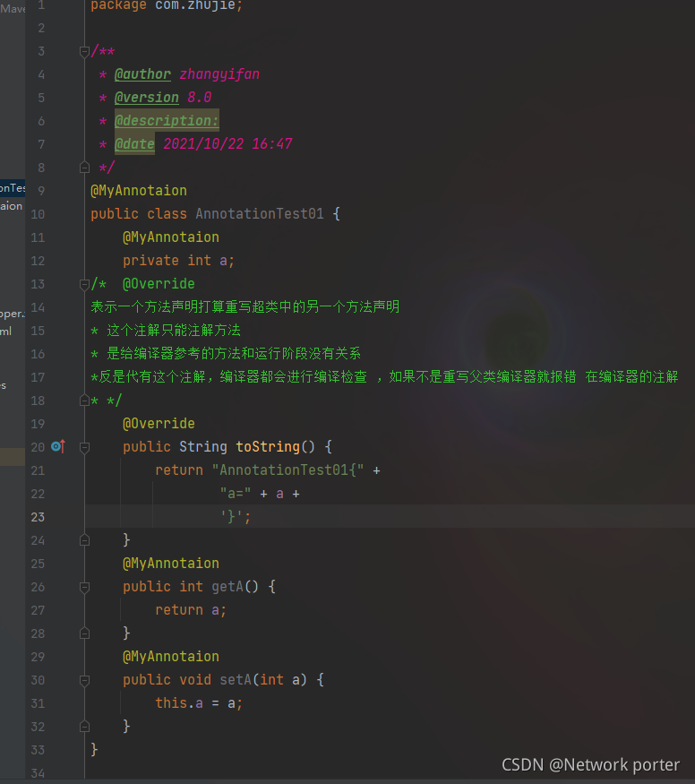This screenshot has height=784, width=695.
Task: Click the setA method name
Action: point(236,680)
